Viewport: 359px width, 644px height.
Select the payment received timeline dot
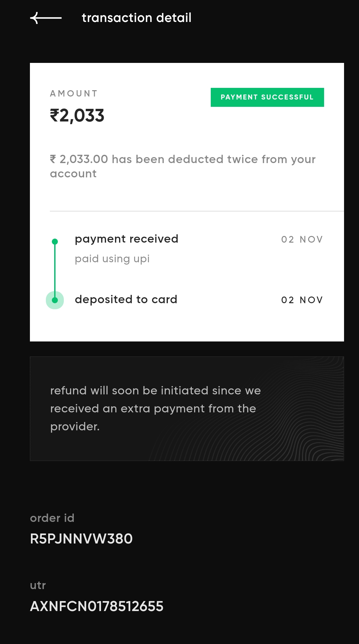click(x=55, y=242)
